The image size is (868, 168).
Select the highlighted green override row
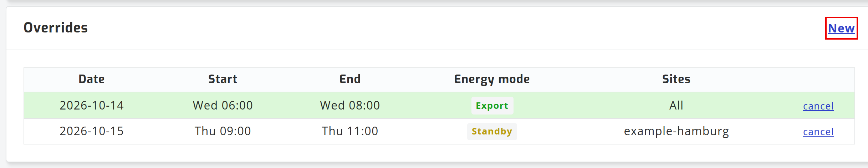tap(439, 106)
